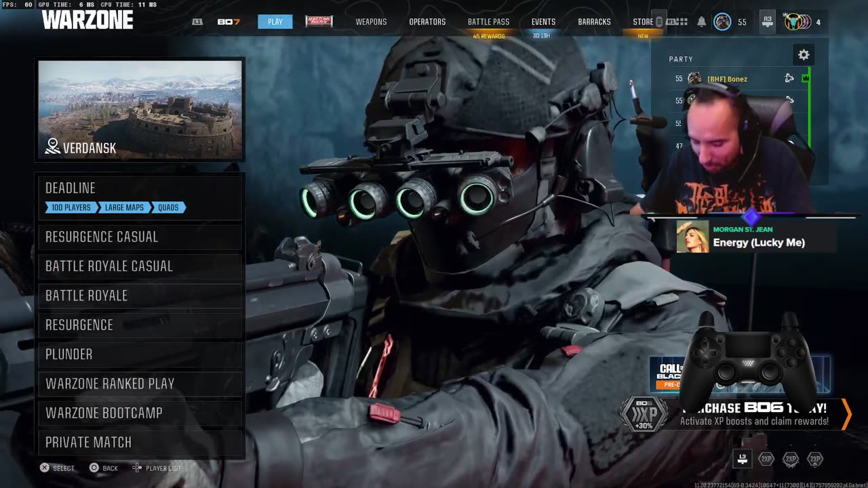Select RESURGENCE CASUAL mode
868x488 pixels.
(140, 237)
